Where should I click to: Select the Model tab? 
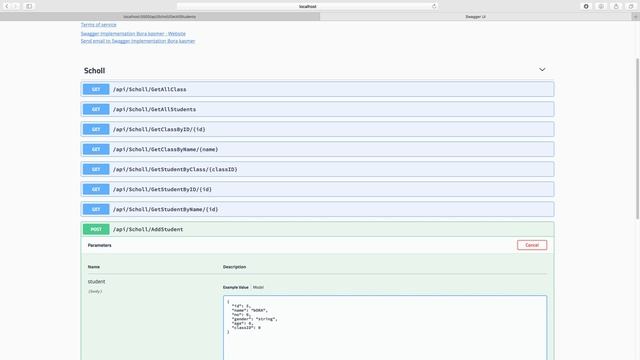[x=258, y=287]
